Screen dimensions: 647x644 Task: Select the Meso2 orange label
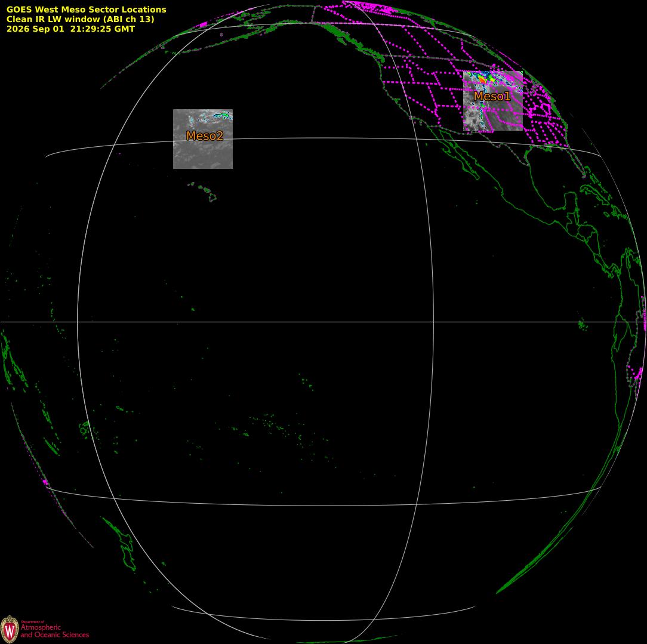[205, 135]
